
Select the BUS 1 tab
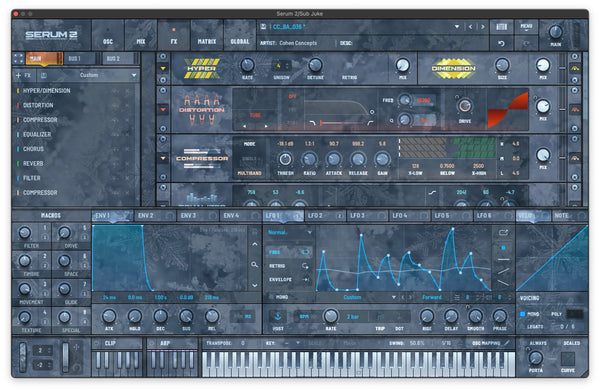point(79,59)
